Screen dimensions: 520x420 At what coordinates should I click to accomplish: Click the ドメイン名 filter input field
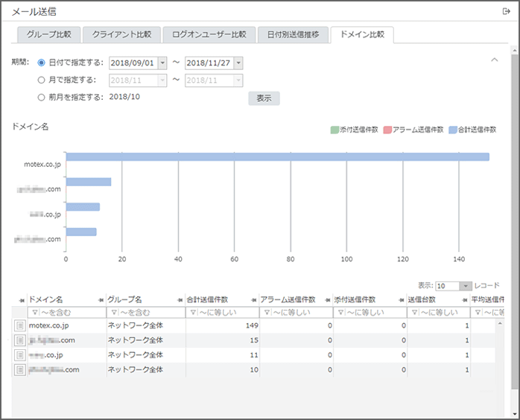tap(66, 312)
